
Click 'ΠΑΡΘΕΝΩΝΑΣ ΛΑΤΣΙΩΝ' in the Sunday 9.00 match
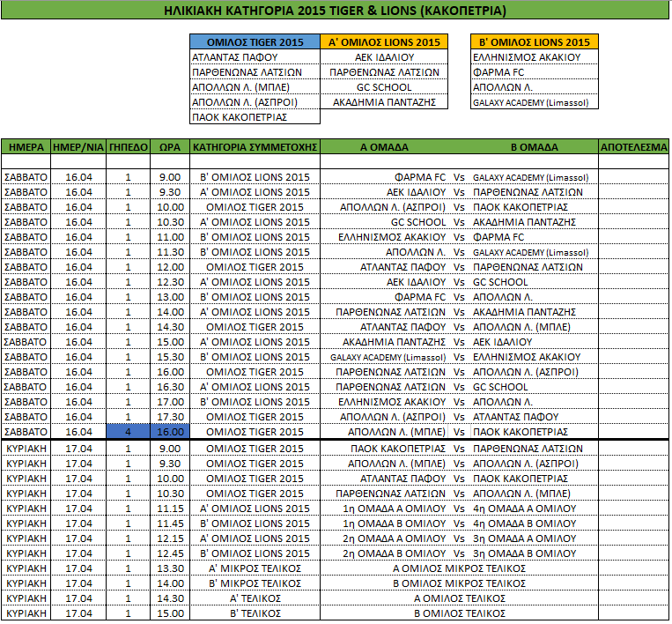click(x=528, y=449)
